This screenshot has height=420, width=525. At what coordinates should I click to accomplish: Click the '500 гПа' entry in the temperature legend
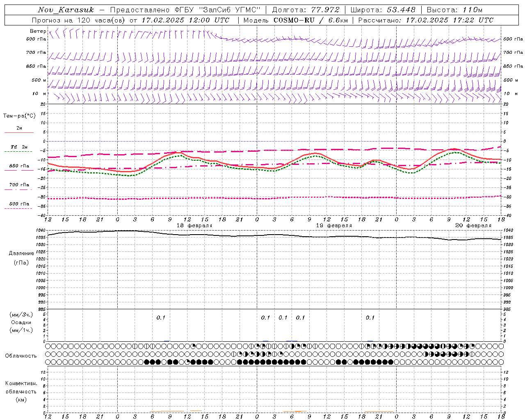point(19,204)
